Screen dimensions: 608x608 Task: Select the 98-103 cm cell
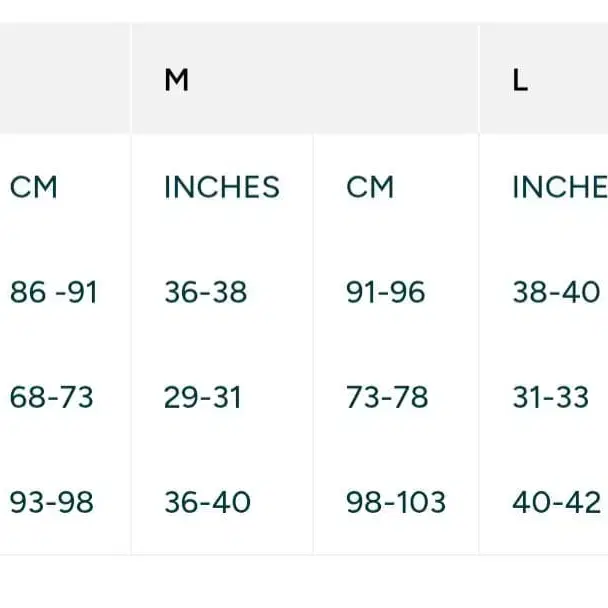point(396,502)
